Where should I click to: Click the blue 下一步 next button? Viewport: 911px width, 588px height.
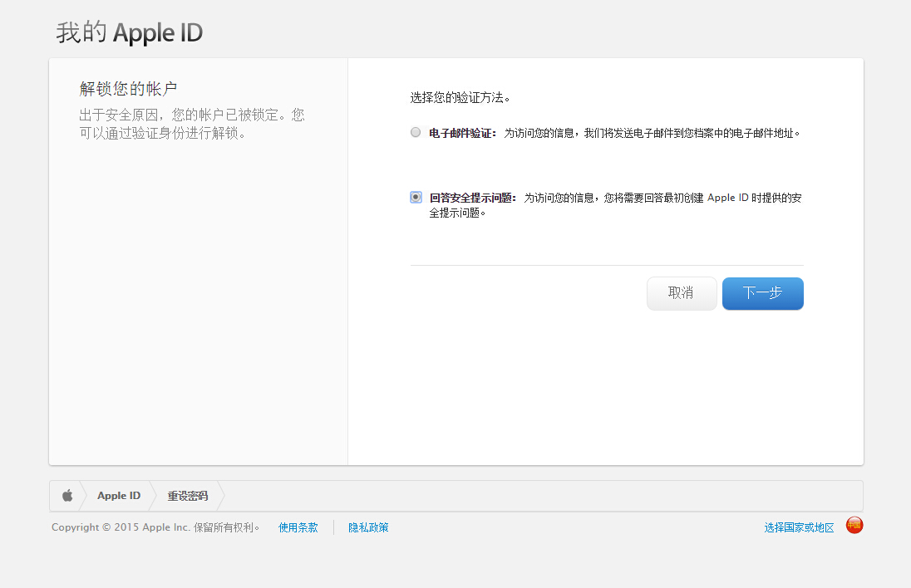[763, 293]
